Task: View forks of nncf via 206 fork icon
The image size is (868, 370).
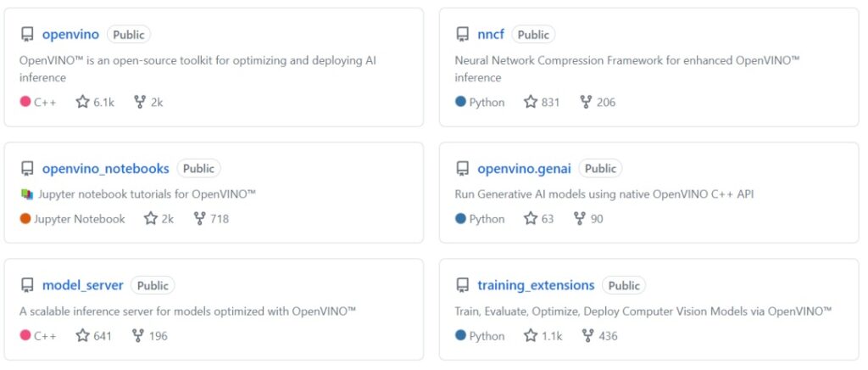Action: [x=586, y=102]
